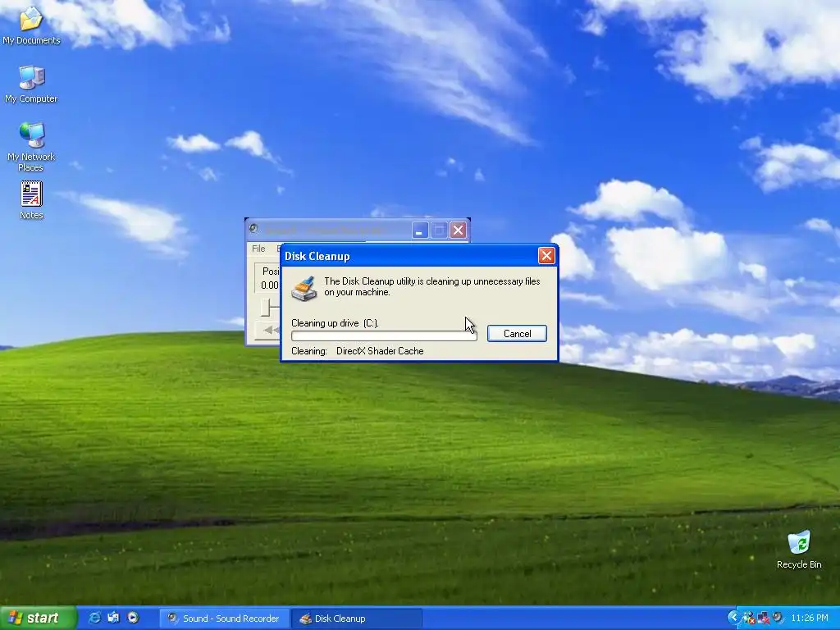Click the Sound Recorder title bar icon
The width and height of the screenshot is (840, 630).
click(254, 230)
